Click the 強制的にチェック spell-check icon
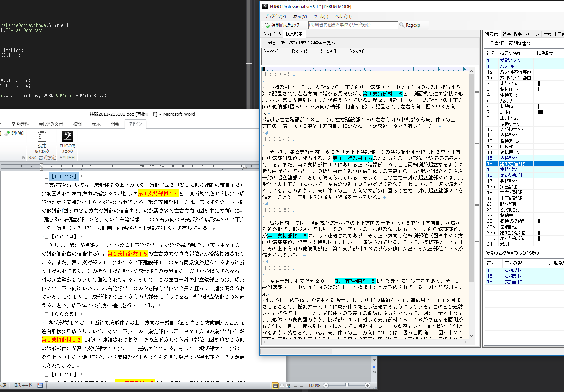 click(x=267, y=25)
